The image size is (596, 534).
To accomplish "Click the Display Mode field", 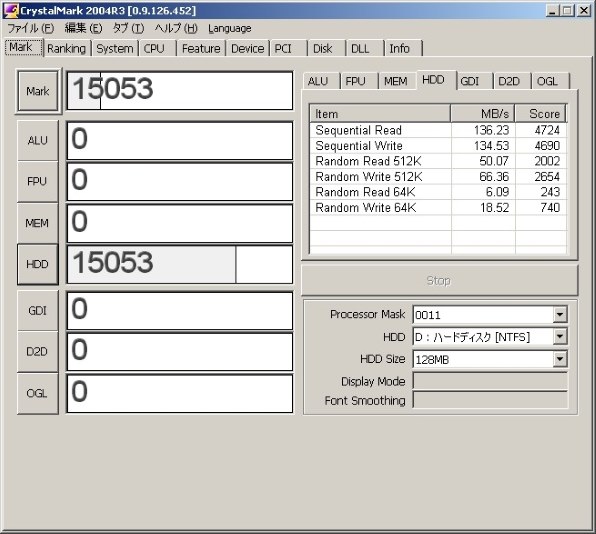I will click(x=490, y=381).
